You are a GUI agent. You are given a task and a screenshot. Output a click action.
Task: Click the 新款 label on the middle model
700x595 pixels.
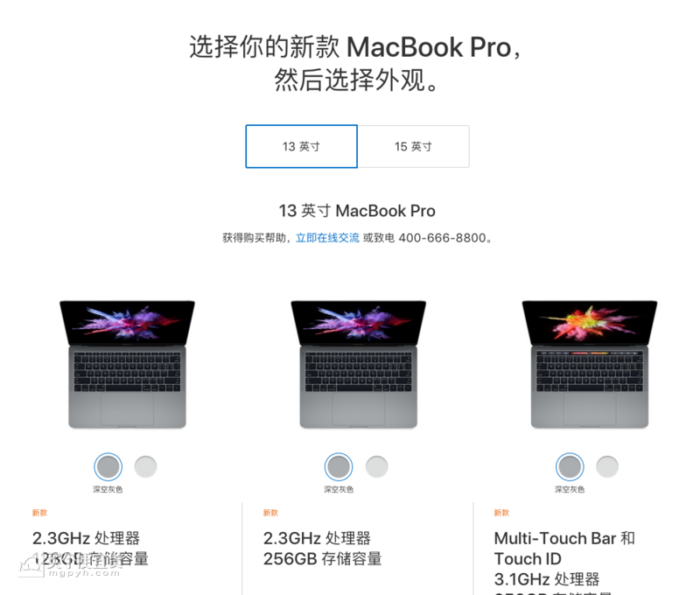click(270, 513)
